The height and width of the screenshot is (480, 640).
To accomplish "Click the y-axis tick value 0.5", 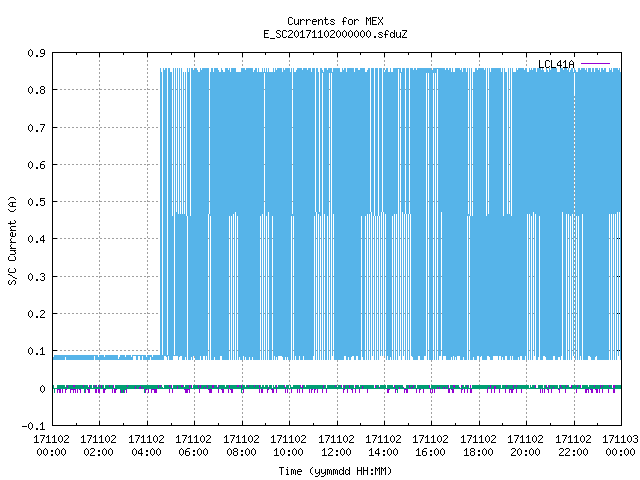I will [x=36, y=202].
